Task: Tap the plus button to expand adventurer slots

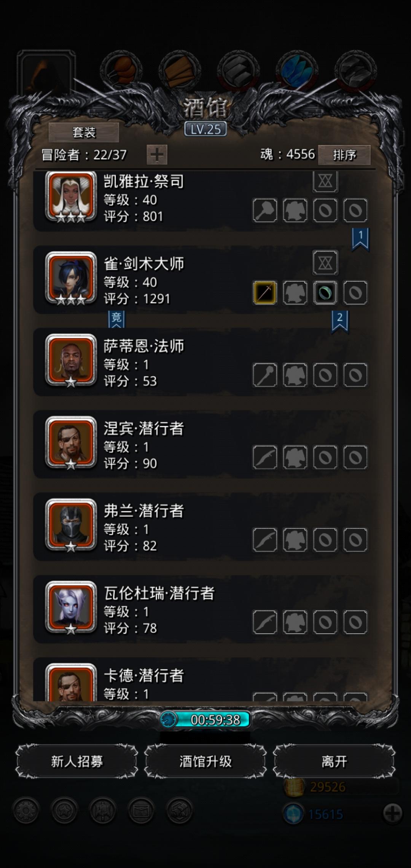Action: [x=157, y=155]
